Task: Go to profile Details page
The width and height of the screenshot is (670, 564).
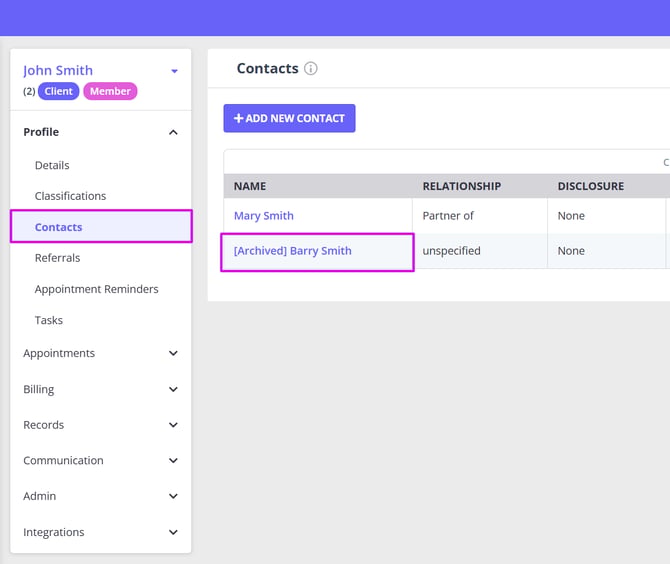Action: click(52, 165)
